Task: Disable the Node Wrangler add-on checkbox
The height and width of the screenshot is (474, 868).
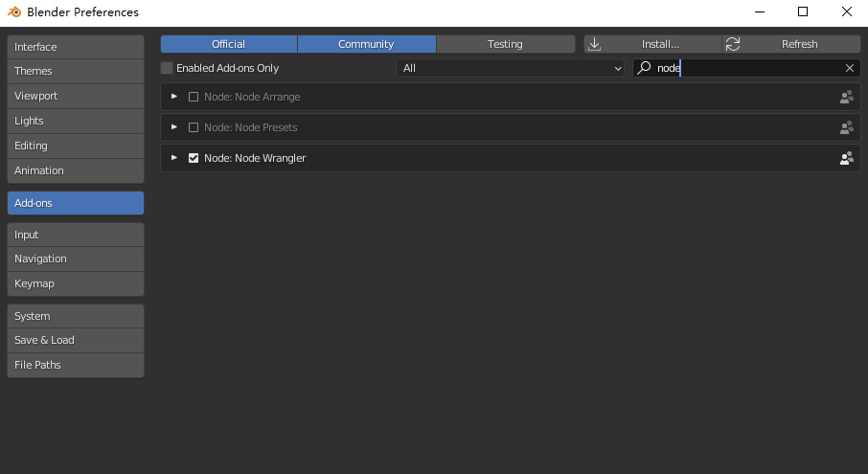Action: pyautogui.click(x=194, y=158)
